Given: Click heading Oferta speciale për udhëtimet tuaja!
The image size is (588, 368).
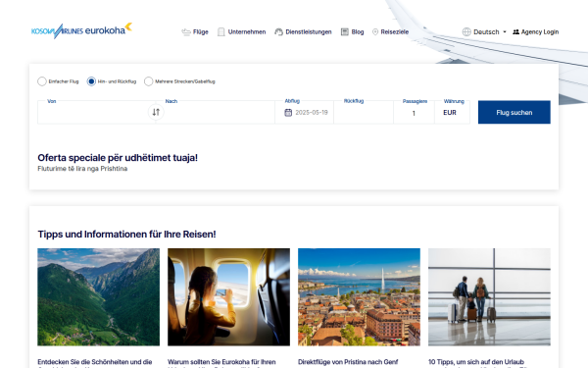Looking at the screenshot, I should pos(118,158).
